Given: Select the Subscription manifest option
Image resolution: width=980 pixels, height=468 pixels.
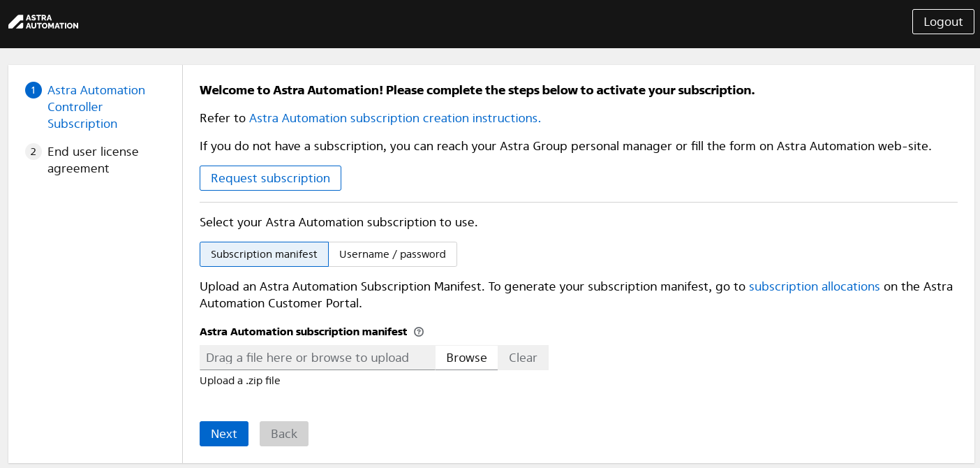Looking at the screenshot, I should (264, 254).
